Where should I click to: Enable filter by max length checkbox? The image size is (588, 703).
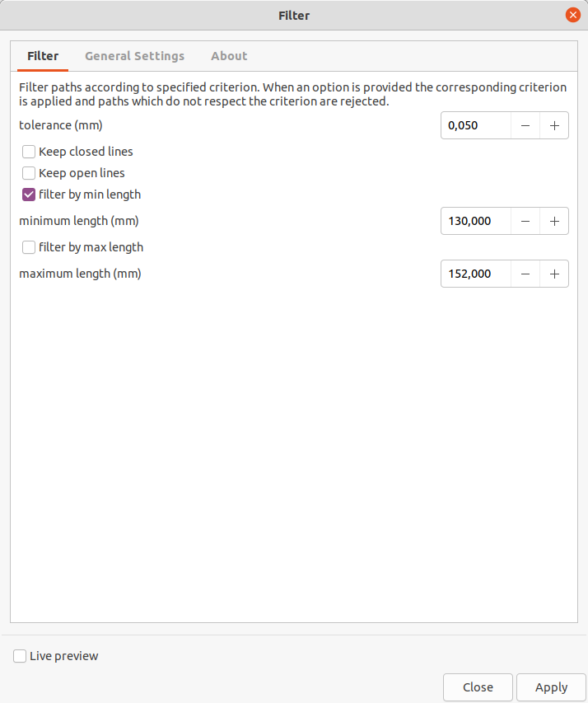[29, 247]
